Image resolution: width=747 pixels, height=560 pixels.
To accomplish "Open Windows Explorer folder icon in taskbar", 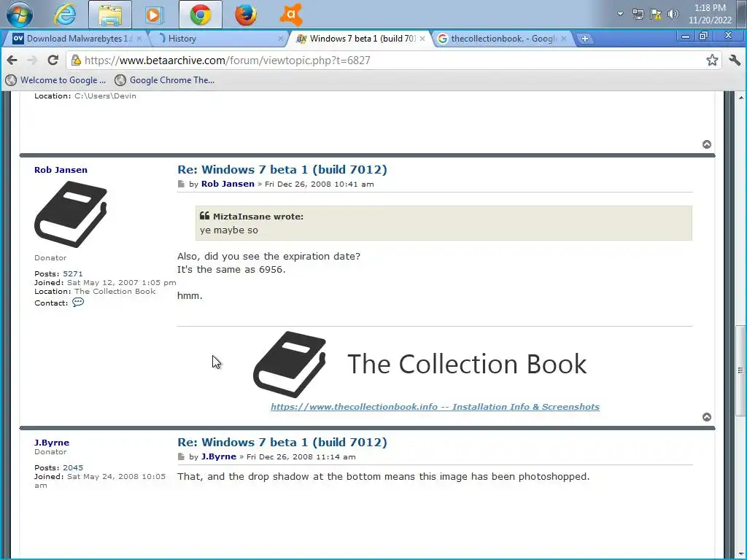I will tap(110, 15).
